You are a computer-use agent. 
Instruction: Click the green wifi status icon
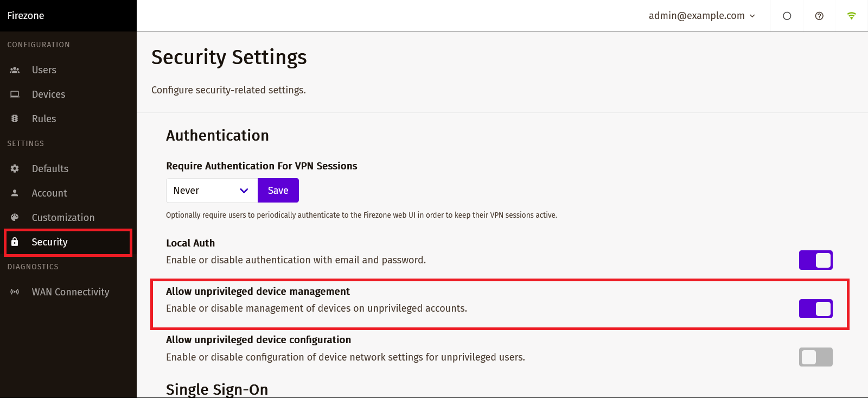[852, 16]
